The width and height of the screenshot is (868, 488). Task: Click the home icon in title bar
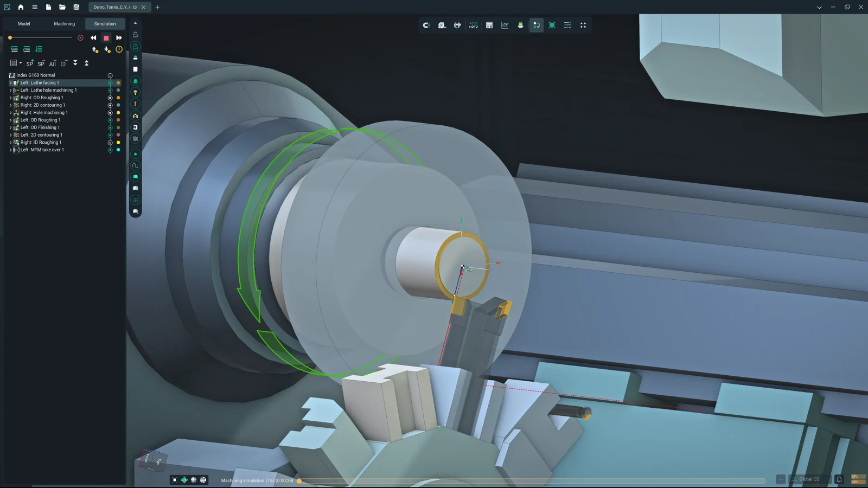21,7
